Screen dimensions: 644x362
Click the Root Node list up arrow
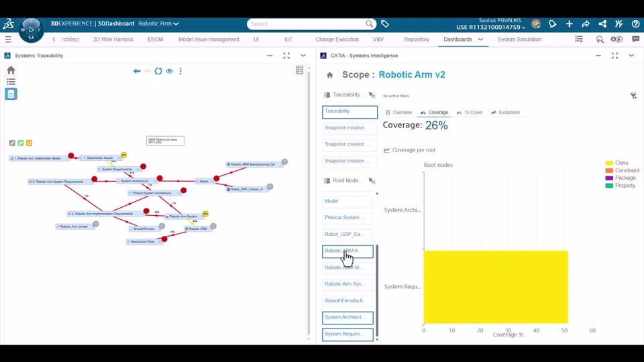point(376,193)
